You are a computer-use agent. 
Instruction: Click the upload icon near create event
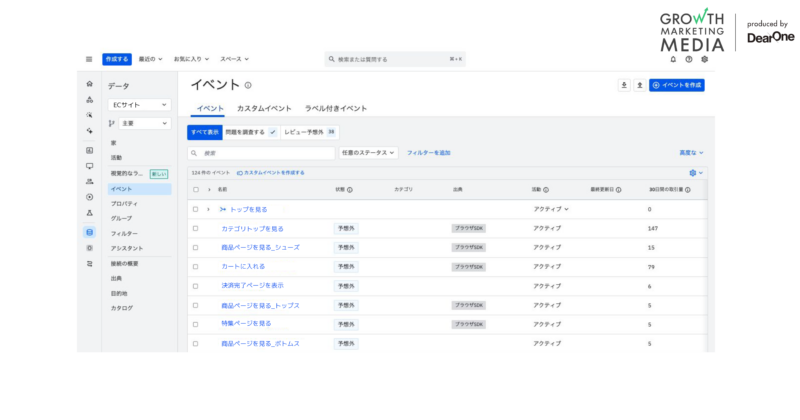639,86
